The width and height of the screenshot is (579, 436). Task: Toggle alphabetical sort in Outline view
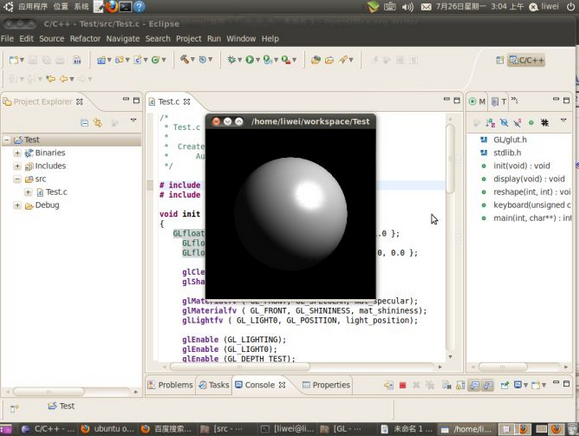click(x=490, y=123)
